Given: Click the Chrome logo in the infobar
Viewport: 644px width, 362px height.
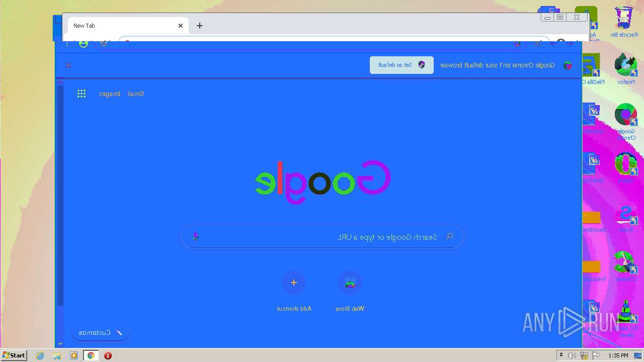Looking at the screenshot, I should [x=567, y=65].
